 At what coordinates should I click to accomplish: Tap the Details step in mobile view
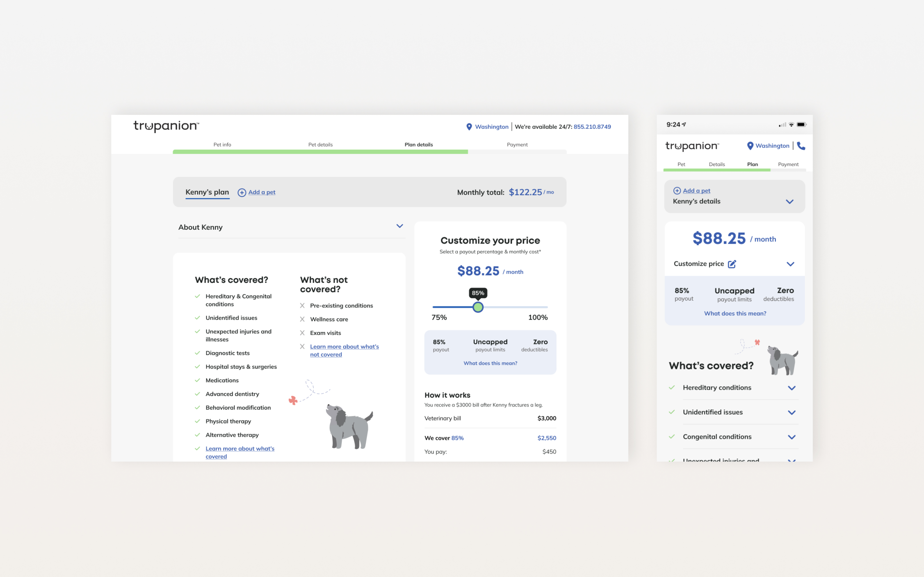717,165
